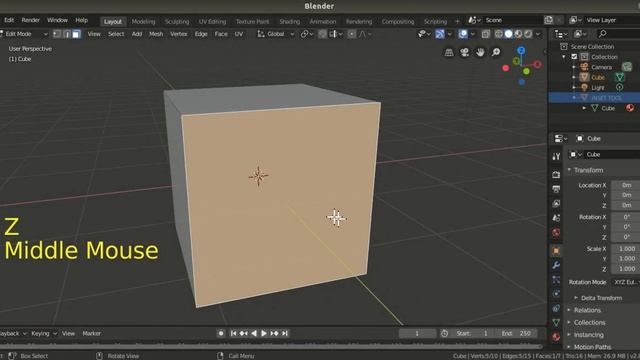Click the timeline Play button

(264, 333)
